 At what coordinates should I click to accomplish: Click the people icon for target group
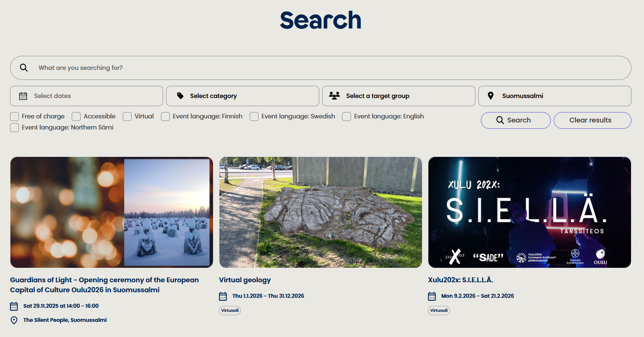(334, 96)
